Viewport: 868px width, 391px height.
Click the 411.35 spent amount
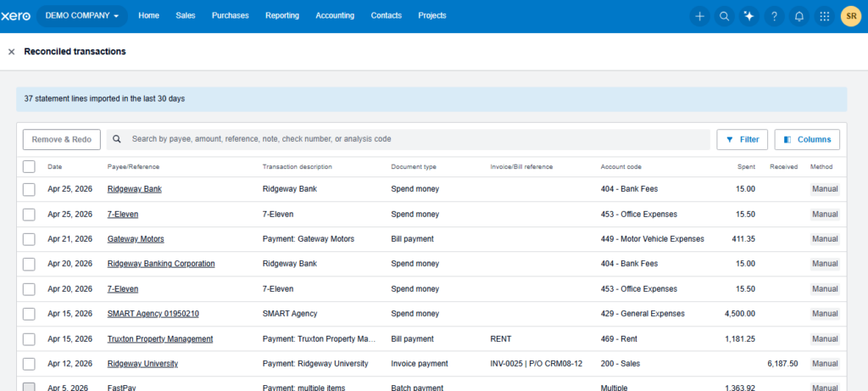point(743,238)
